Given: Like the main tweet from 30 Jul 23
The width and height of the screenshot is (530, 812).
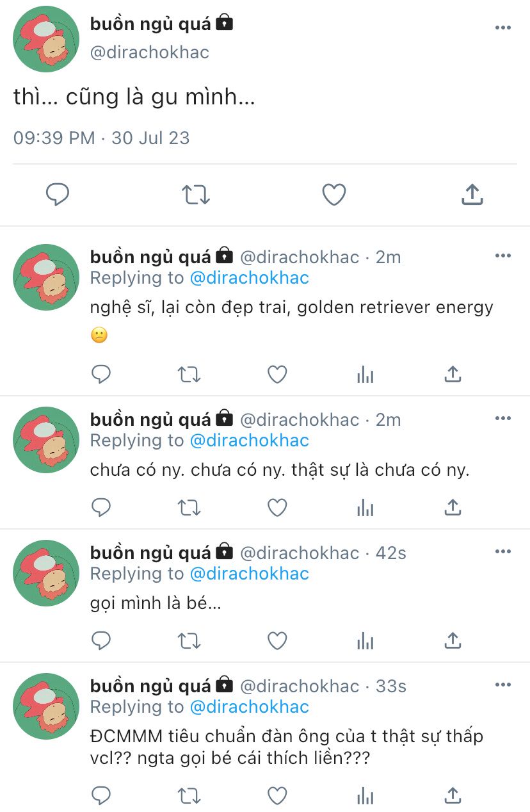Looking at the screenshot, I should [x=333, y=194].
